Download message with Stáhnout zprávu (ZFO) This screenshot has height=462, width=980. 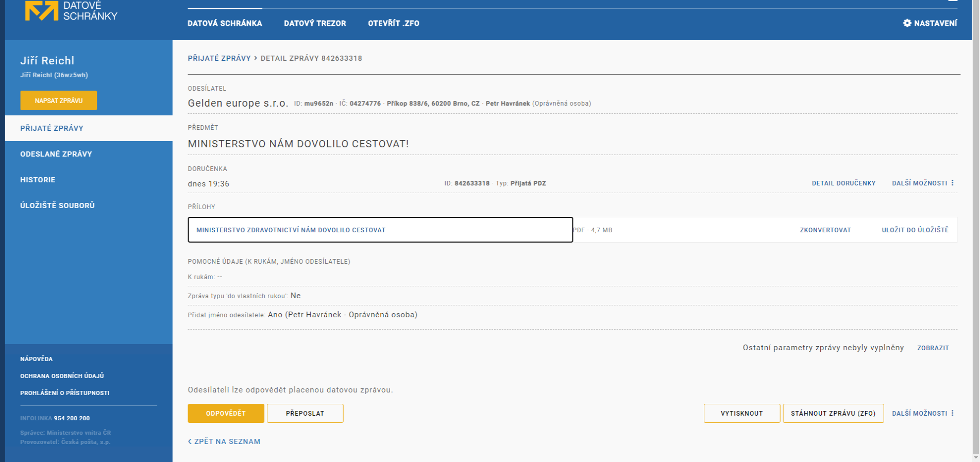point(833,414)
